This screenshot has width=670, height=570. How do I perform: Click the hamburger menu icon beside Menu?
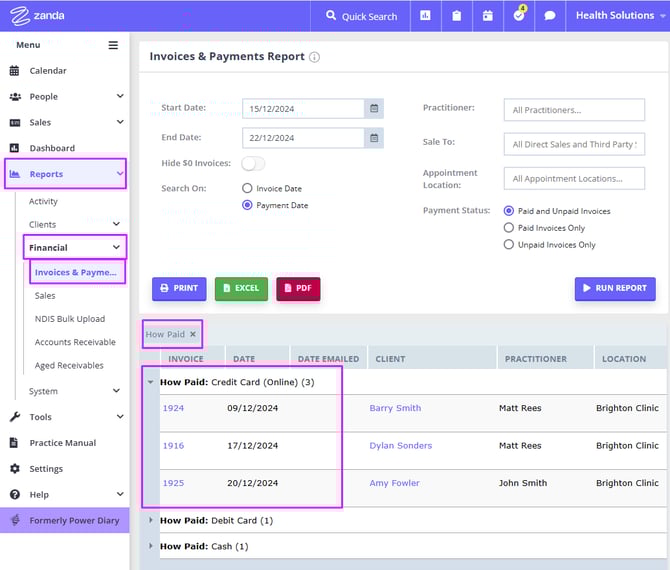pyautogui.click(x=113, y=45)
